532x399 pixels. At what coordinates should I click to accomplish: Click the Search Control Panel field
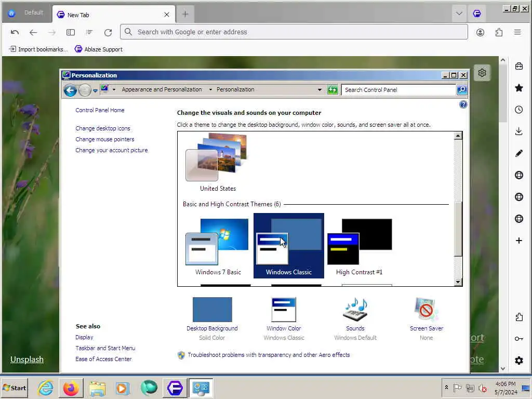pyautogui.click(x=398, y=90)
